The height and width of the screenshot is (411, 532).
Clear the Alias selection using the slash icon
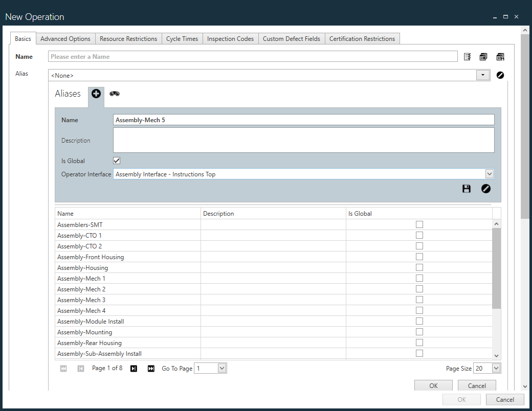(500, 75)
